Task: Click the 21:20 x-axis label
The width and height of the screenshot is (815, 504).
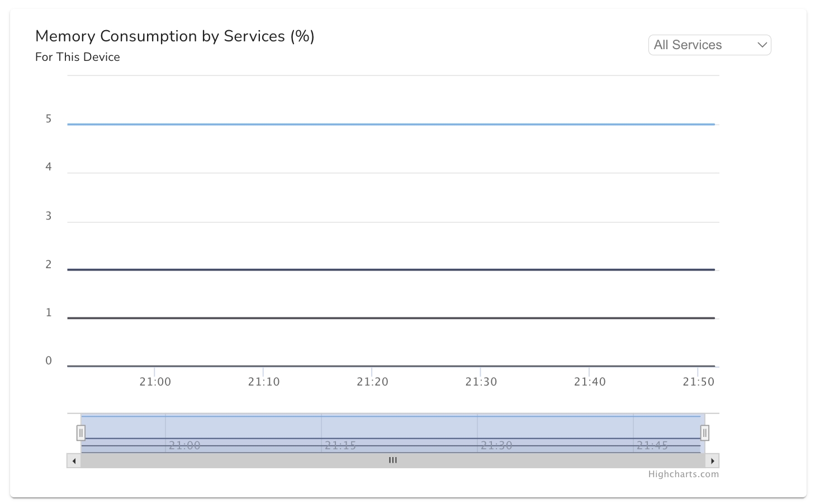Action: click(x=372, y=382)
